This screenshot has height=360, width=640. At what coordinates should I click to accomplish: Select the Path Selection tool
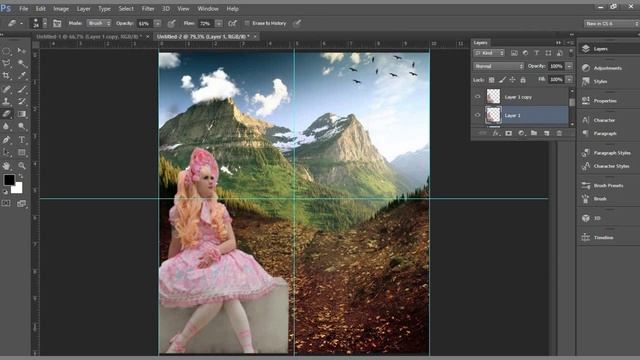pos(7,153)
